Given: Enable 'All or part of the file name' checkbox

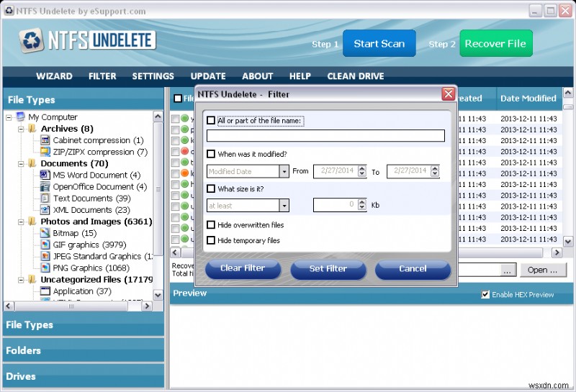Looking at the screenshot, I should 211,120.
